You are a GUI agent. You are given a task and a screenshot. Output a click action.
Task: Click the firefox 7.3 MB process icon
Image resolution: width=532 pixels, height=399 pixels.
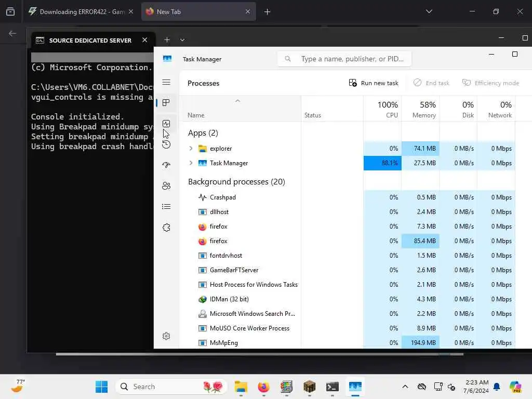click(x=202, y=227)
